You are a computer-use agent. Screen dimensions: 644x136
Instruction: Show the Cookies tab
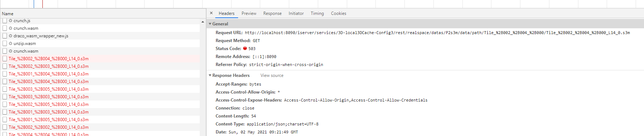[338, 13]
